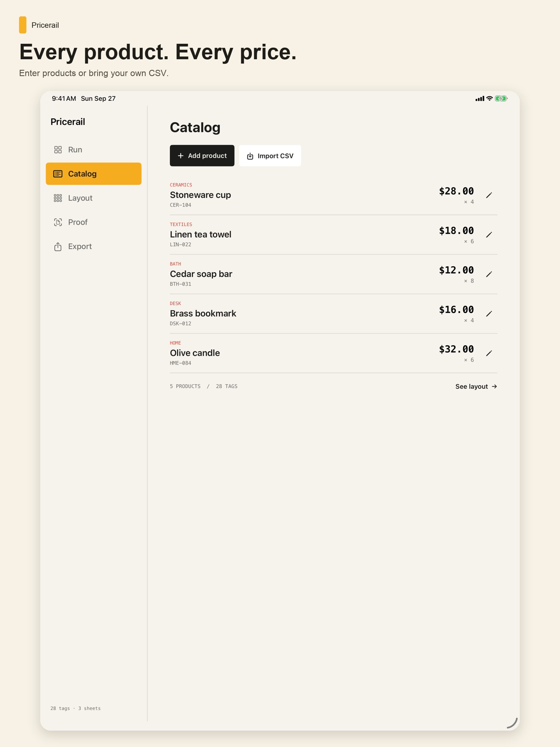
Task: Follow the See layout link
Action: [476, 387]
